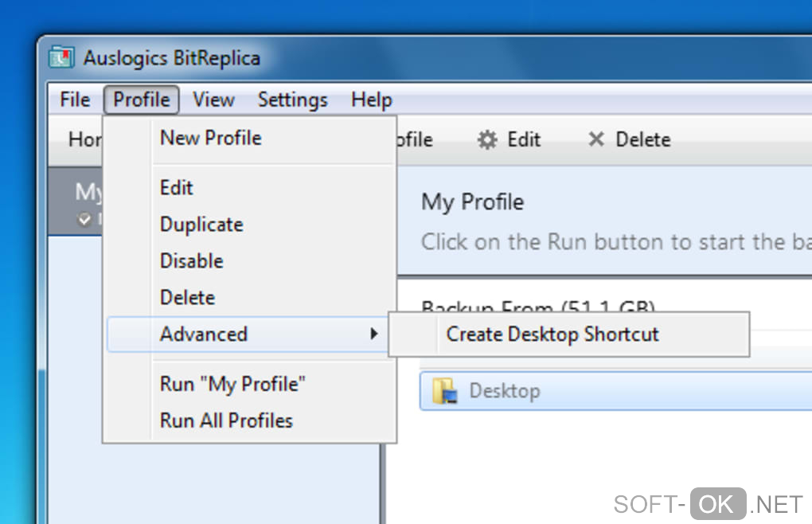Select Duplicate in the Profile menu
Image resolution: width=812 pixels, height=524 pixels.
click(x=201, y=225)
